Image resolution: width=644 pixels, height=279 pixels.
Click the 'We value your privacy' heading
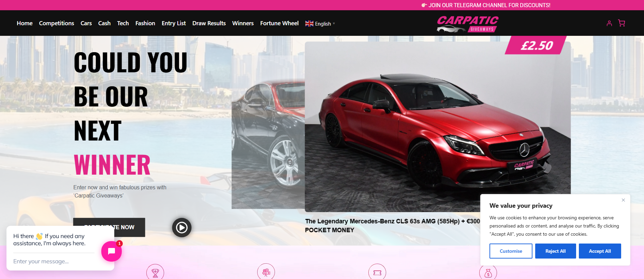(x=521, y=206)
